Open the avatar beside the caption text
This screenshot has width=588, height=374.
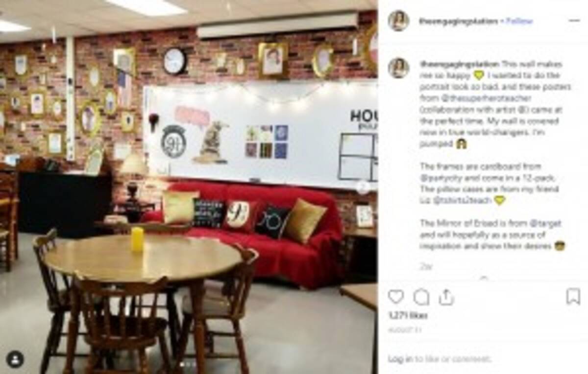point(399,68)
